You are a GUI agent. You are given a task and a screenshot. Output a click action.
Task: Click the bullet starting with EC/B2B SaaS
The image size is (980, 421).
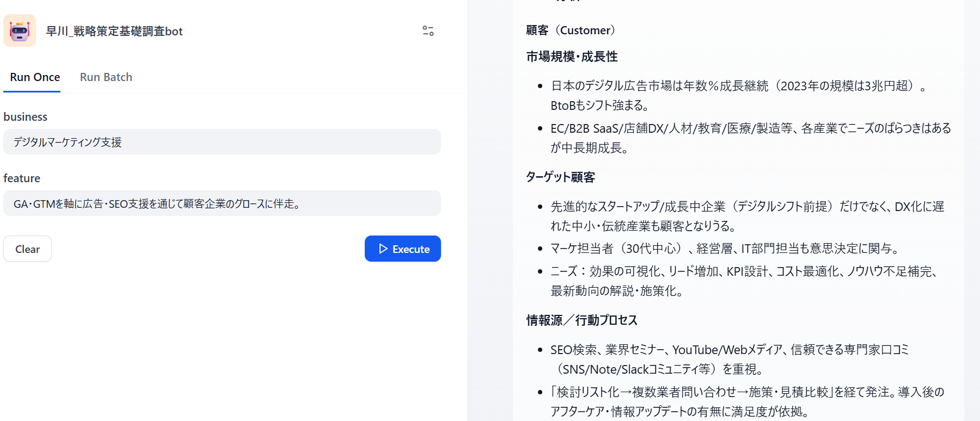(750, 138)
